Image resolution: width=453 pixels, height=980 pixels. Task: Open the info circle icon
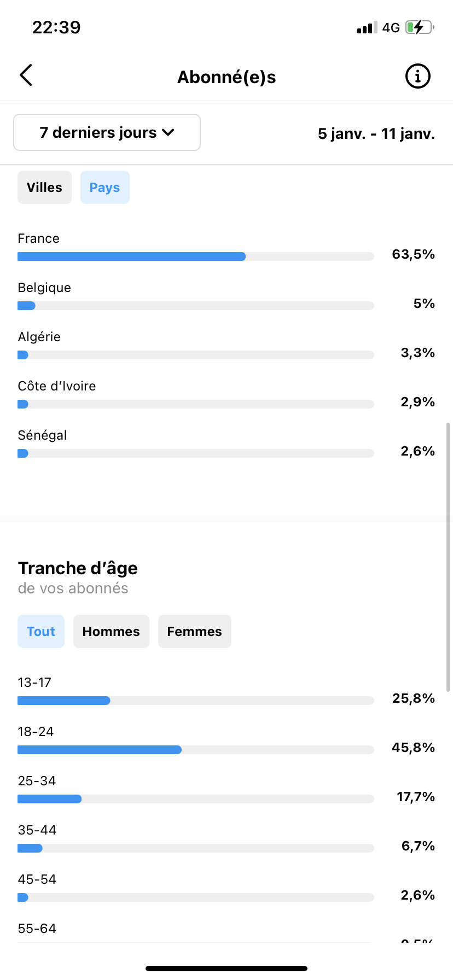tap(417, 76)
